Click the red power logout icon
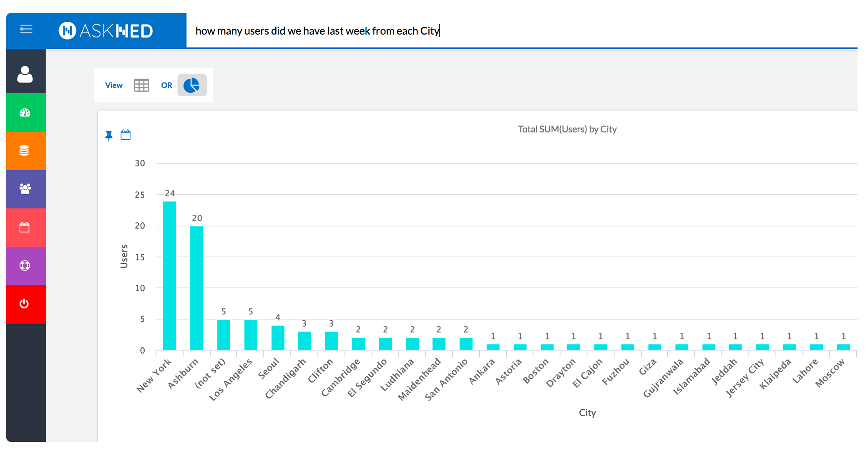Viewport: 868px width, 454px height. [25, 304]
